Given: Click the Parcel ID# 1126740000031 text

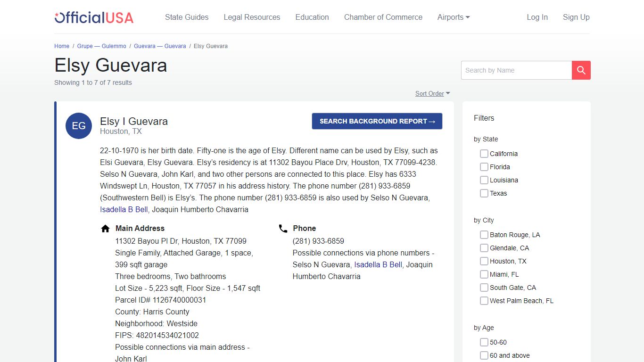Looking at the screenshot, I should [x=161, y=300].
